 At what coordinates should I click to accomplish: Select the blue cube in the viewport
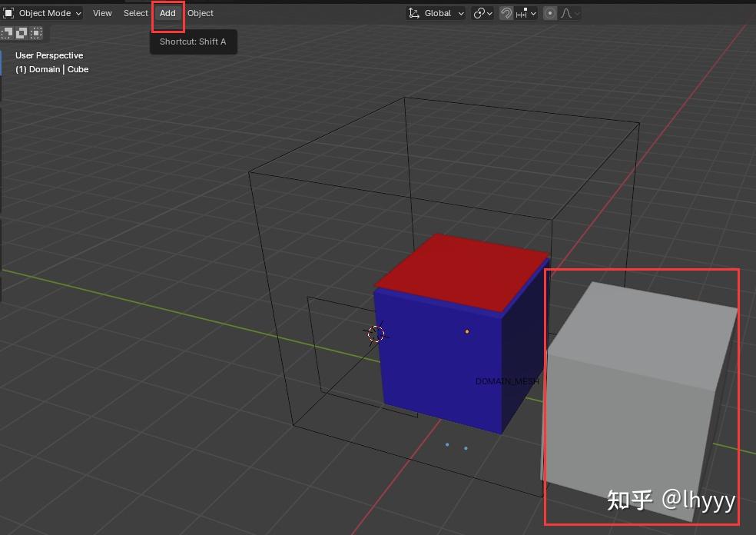pos(442,354)
